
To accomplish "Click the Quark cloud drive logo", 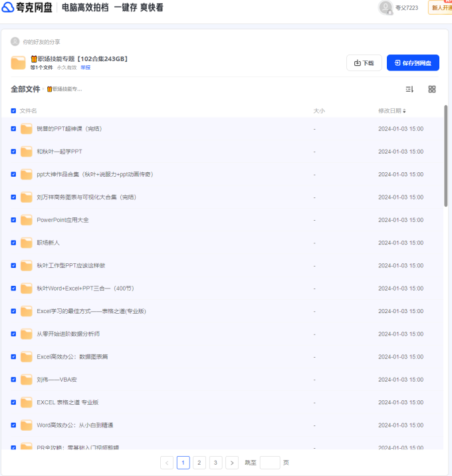I will click(x=27, y=7).
